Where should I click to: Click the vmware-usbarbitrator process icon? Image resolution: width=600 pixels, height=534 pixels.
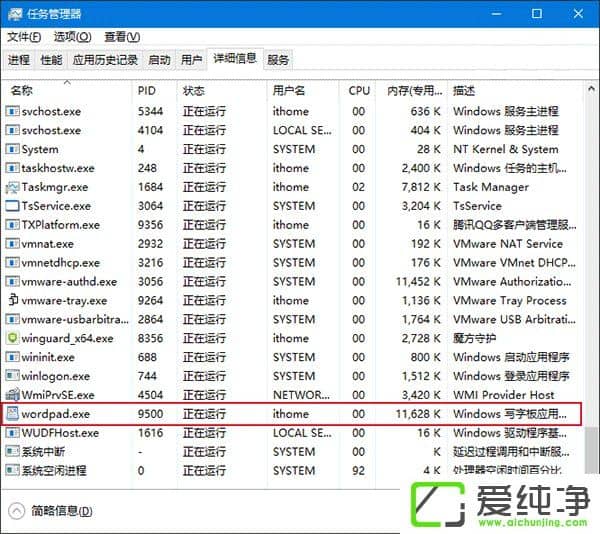12,319
